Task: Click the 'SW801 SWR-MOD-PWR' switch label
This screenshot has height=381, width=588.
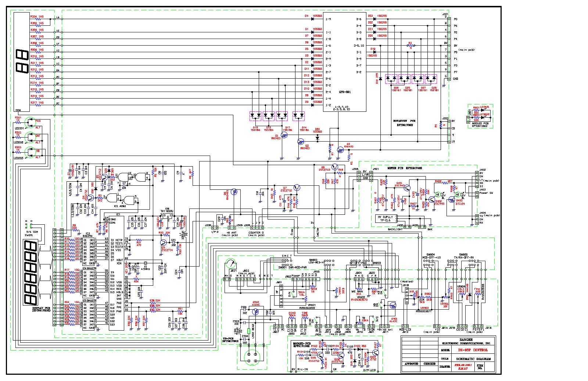Action: click(x=293, y=267)
